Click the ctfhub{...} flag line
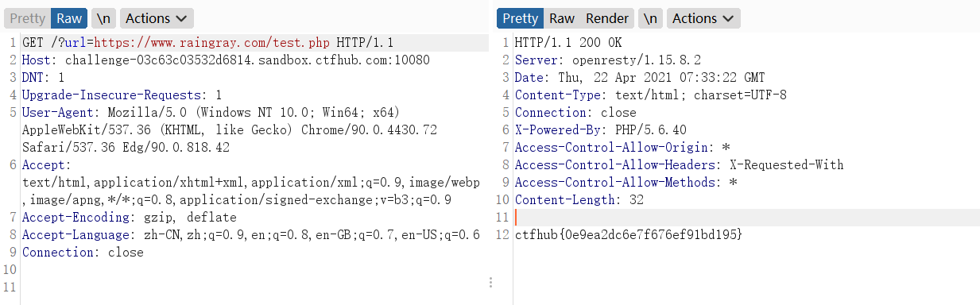Viewport: 980px width, 305px height. point(629,235)
